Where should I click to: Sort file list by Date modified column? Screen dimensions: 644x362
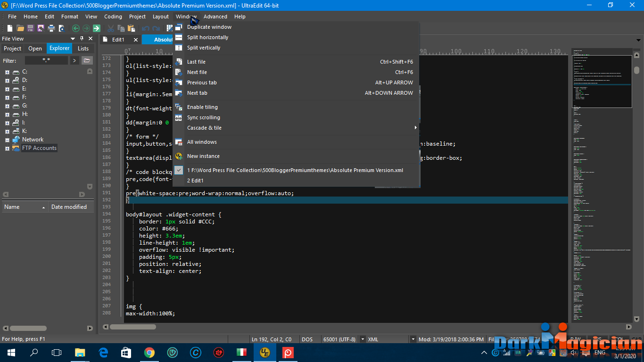pos(71,207)
